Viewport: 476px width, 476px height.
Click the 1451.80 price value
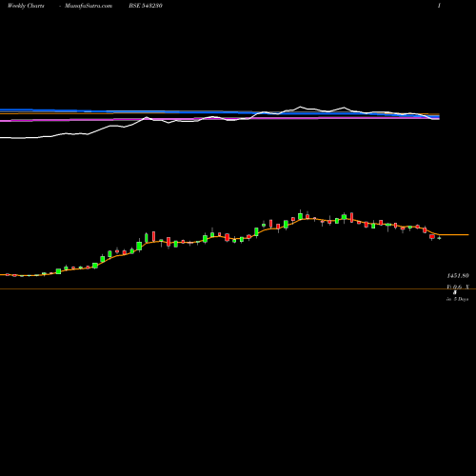tap(458, 276)
